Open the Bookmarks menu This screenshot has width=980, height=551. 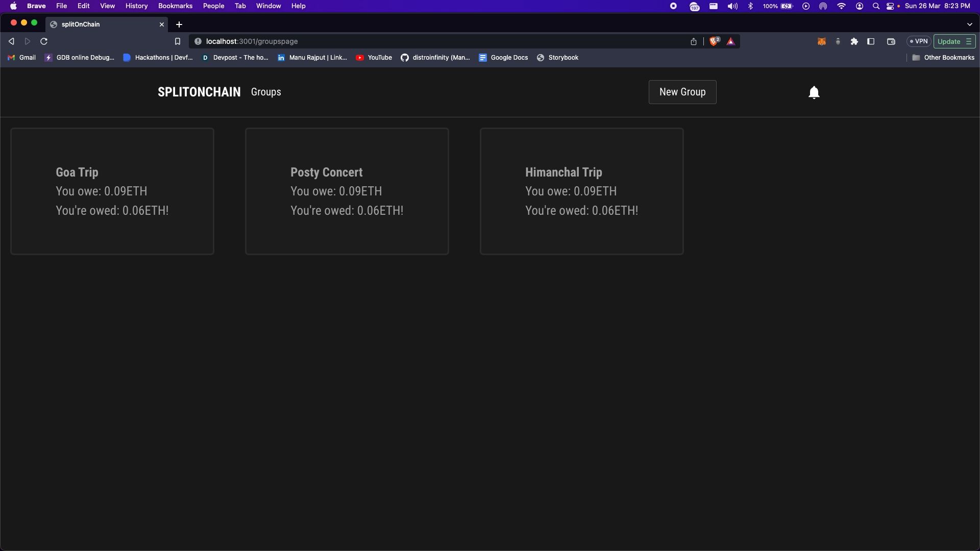tap(175, 6)
